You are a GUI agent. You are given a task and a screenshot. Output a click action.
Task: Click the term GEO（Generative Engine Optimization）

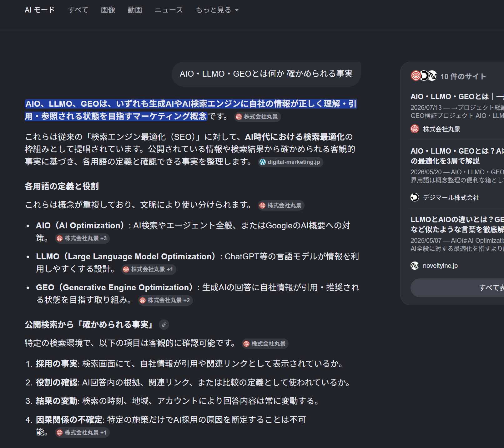click(114, 288)
